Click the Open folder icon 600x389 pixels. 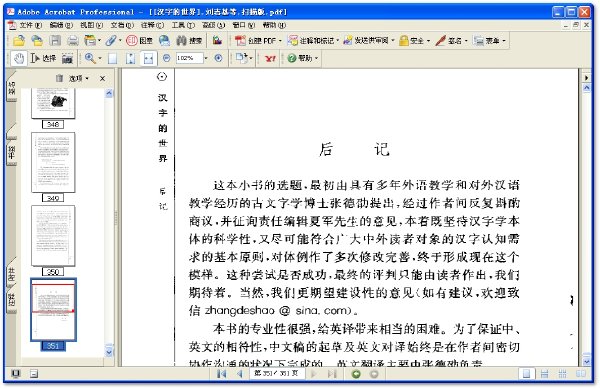(19, 41)
